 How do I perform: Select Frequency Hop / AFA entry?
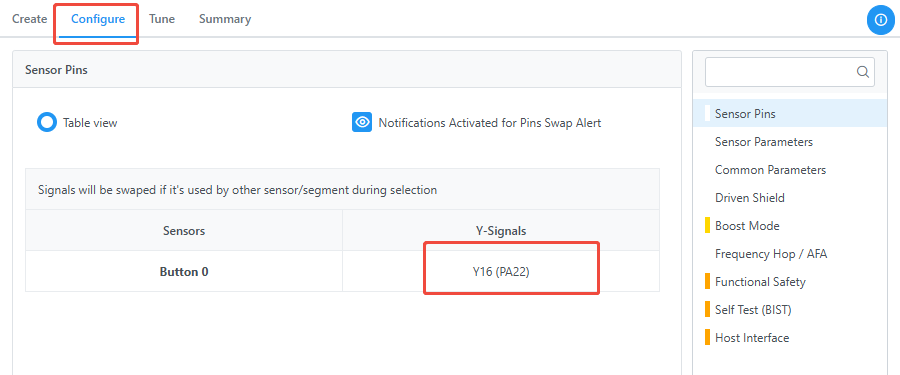pyautogui.click(x=790, y=254)
